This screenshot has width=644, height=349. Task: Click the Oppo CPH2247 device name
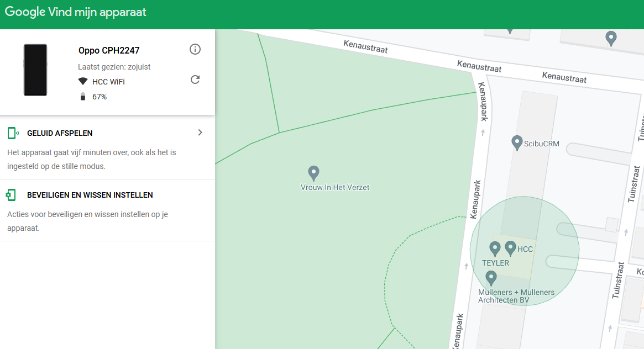tap(109, 51)
